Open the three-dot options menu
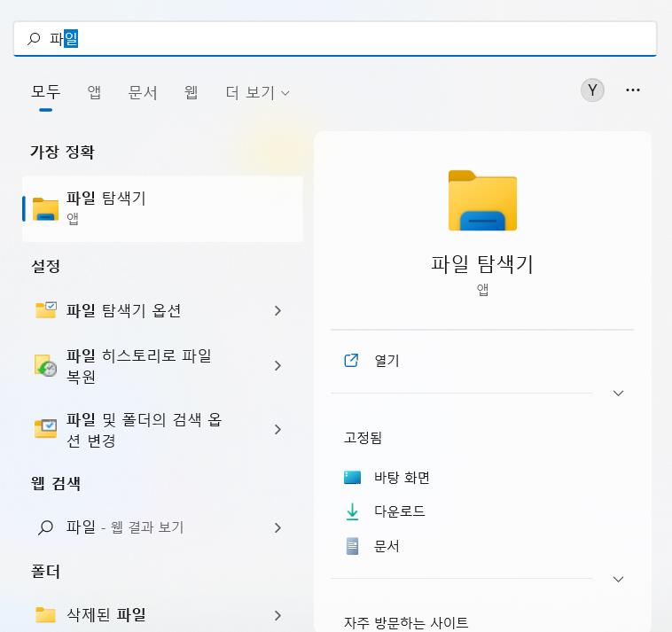 633,90
